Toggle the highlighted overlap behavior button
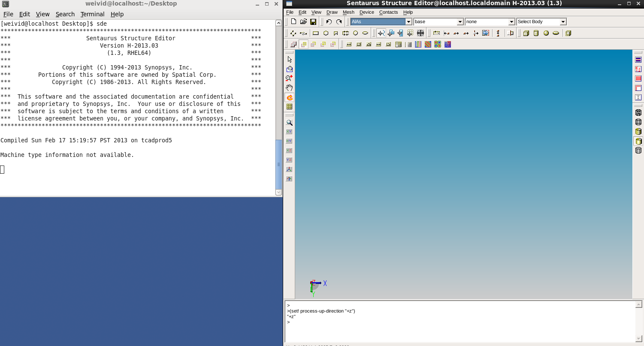Image resolution: width=644 pixels, height=346 pixels. [304, 45]
